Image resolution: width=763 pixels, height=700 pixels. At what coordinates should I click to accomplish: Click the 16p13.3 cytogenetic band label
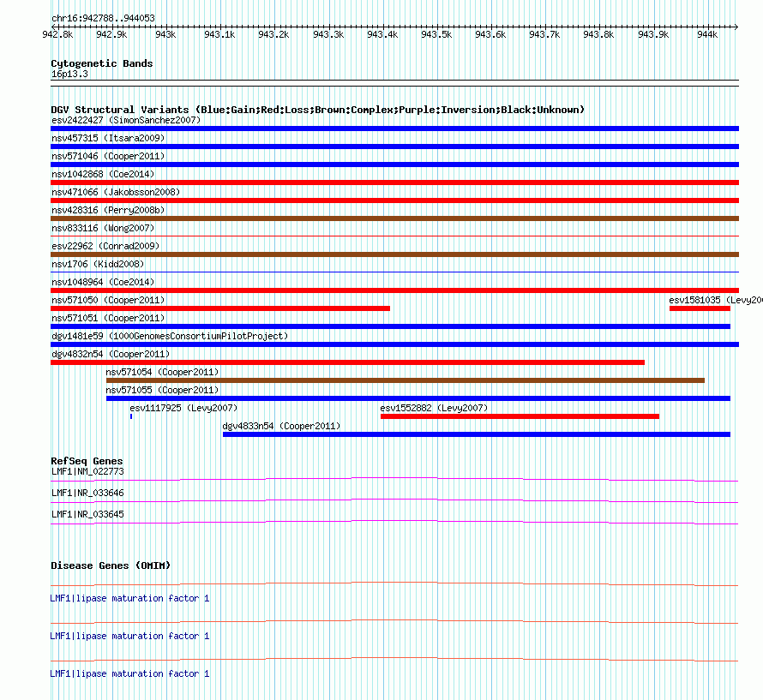click(x=69, y=74)
